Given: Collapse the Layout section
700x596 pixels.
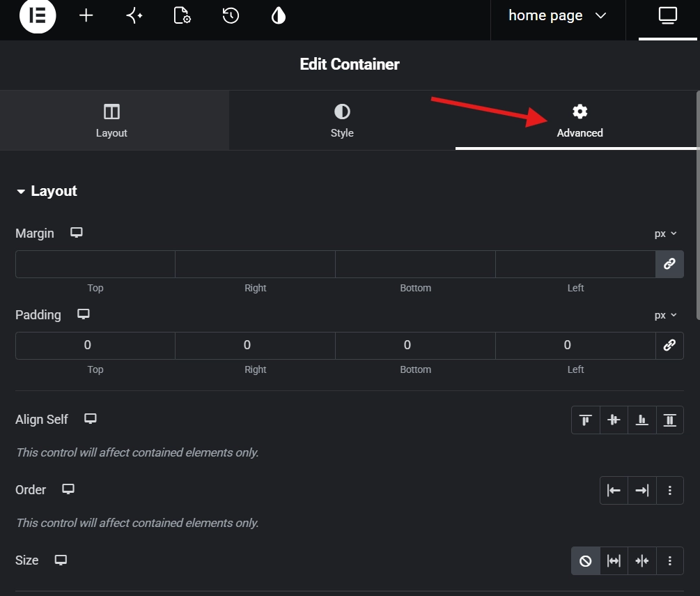Looking at the screenshot, I should click(47, 191).
